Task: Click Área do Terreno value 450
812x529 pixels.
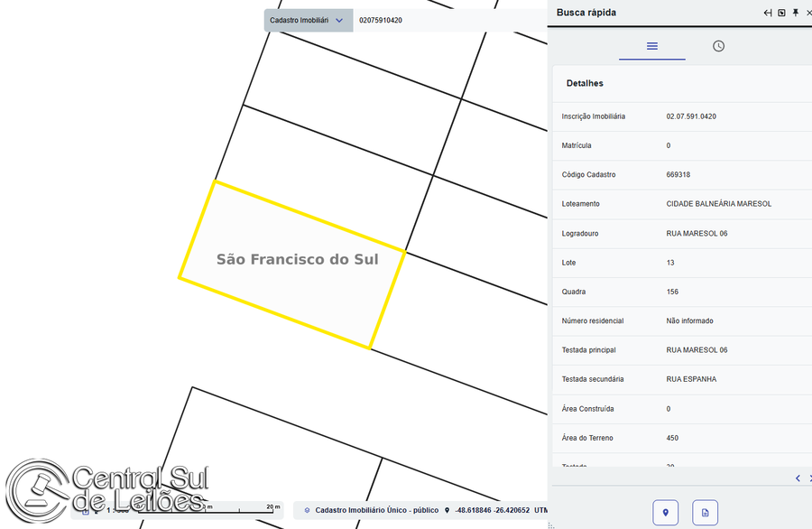Action: (672, 438)
